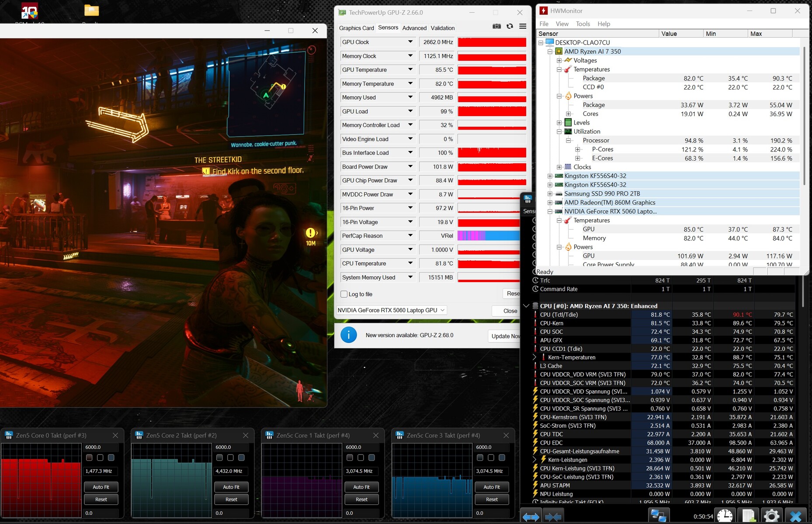Click the HWiNFO network monitors icon
Viewport: 812px width, 524px height.
click(658, 516)
